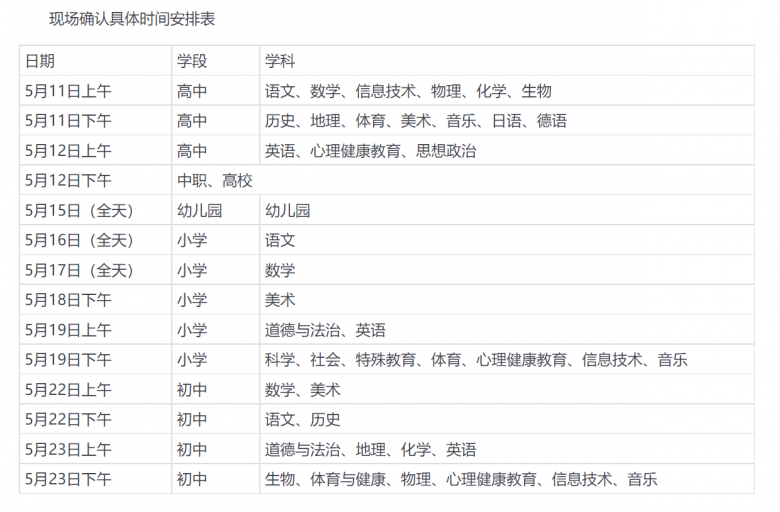780x512 pixels.
Task: Select the 道德与法治、地理、化学、英语 cell
Action: [370, 450]
